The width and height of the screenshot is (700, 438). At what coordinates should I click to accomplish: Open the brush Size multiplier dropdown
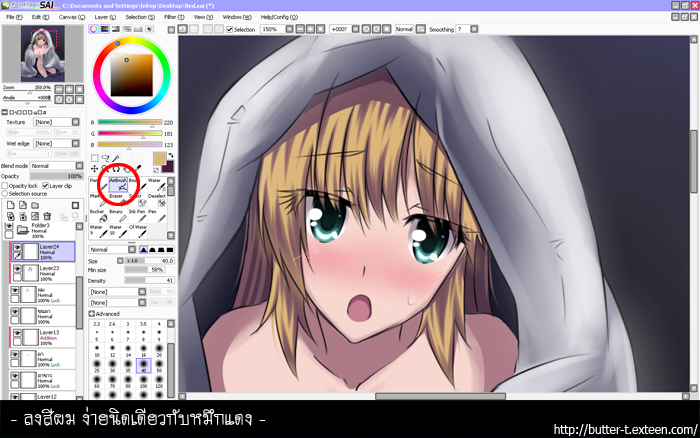pyautogui.click(x=120, y=261)
